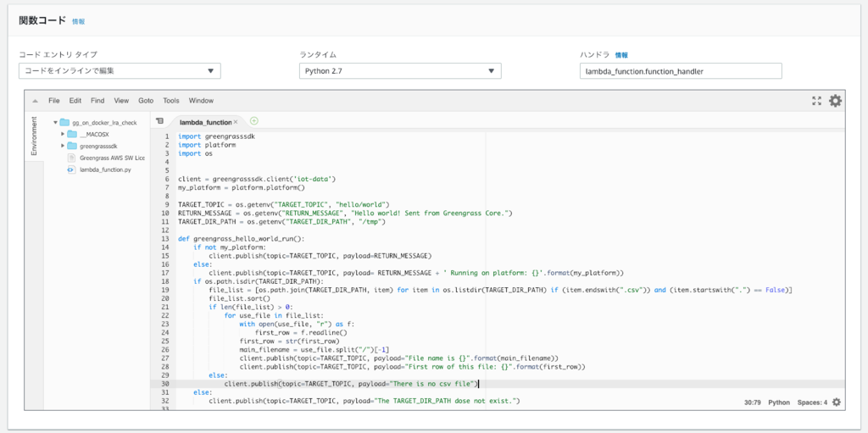This screenshot has width=868, height=433.
Task: Open the Find menu
Action: coord(97,101)
